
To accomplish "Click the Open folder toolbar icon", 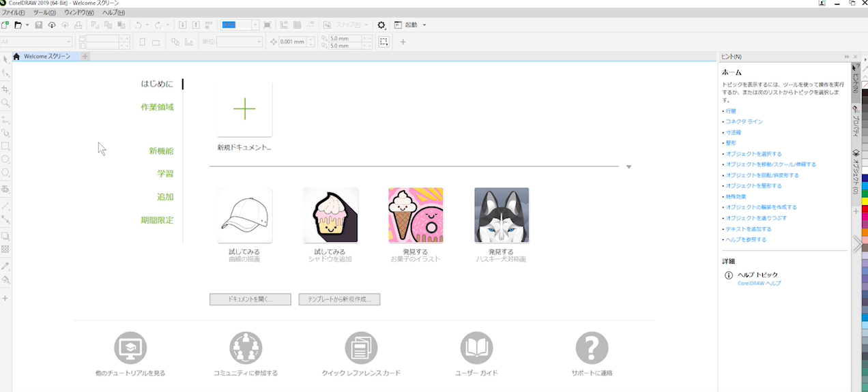I will 18,25.
